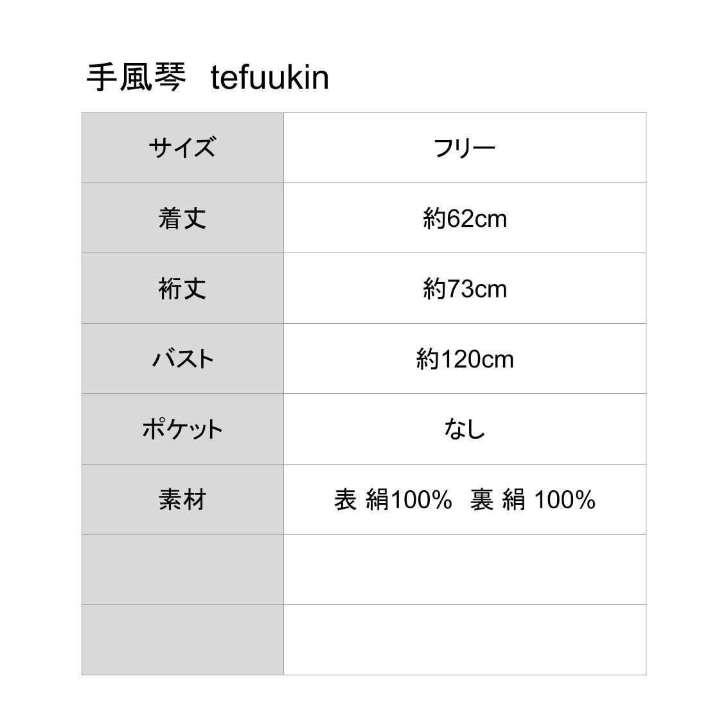Select the 裄丈 row label

point(182,289)
